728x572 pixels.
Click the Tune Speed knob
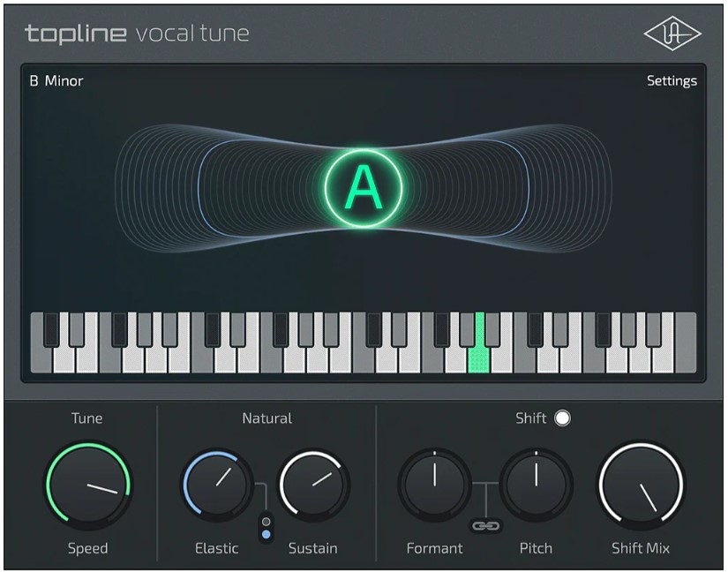[88, 485]
